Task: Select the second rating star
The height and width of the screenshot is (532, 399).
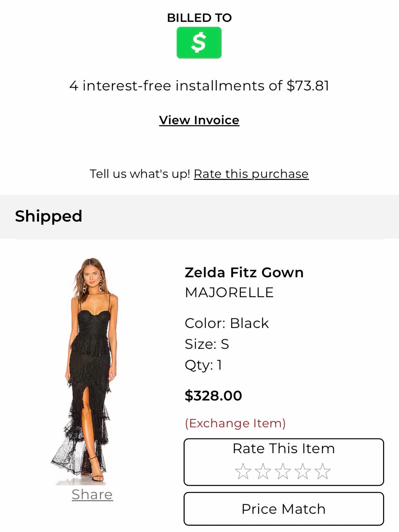Action: (x=263, y=471)
